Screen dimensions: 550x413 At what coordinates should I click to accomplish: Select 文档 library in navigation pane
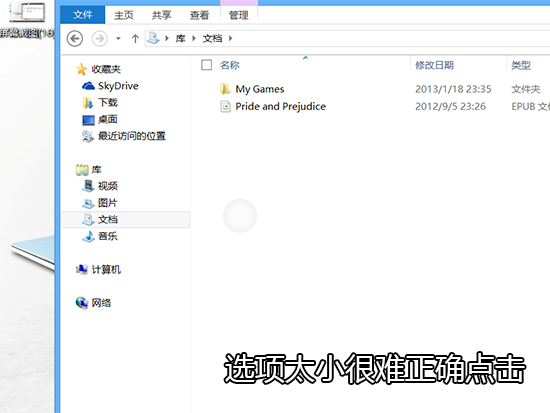(108, 219)
